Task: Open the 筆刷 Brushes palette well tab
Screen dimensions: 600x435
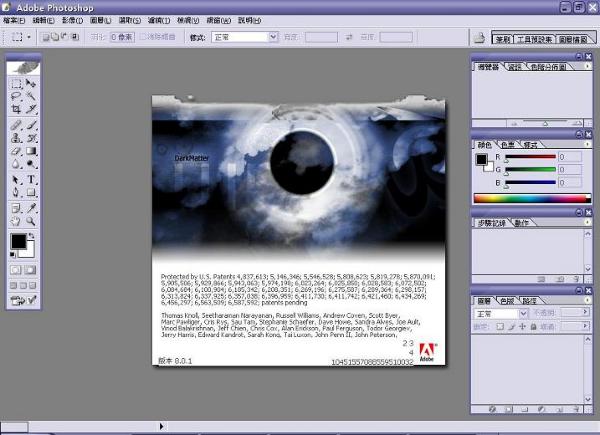Action: (503, 39)
